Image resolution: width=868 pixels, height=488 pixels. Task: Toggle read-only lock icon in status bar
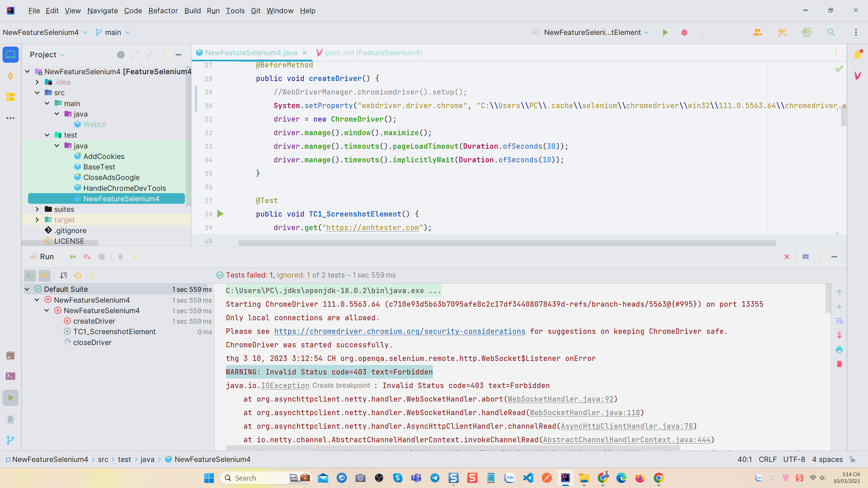click(x=852, y=460)
